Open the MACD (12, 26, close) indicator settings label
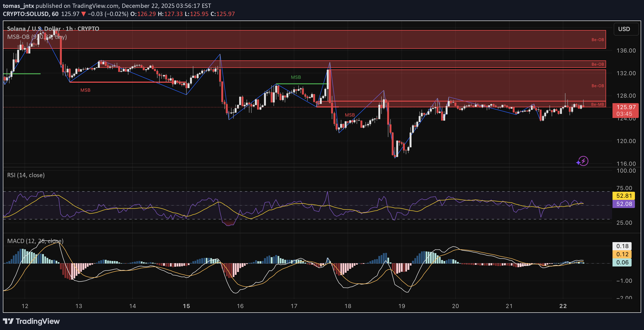 pyautogui.click(x=35, y=241)
